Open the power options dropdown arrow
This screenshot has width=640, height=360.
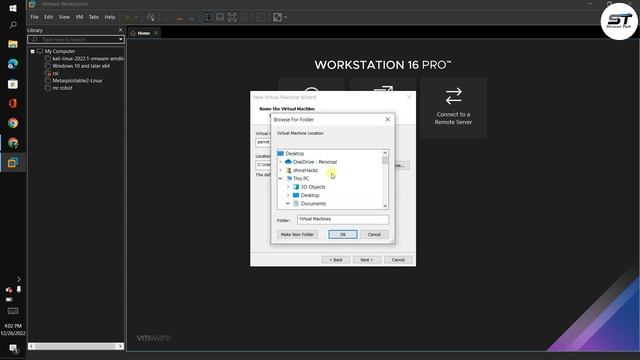[x=136, y=17]
